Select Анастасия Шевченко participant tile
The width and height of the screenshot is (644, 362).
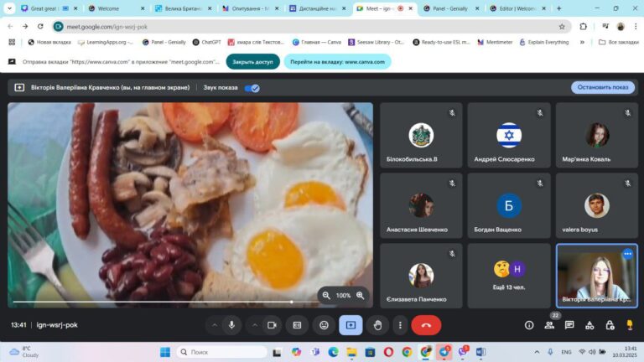point(421,205)
